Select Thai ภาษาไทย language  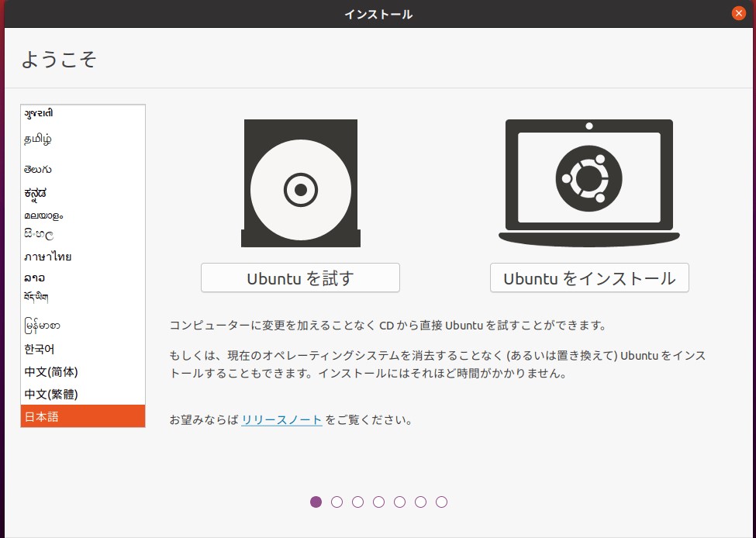click(83, 257)
